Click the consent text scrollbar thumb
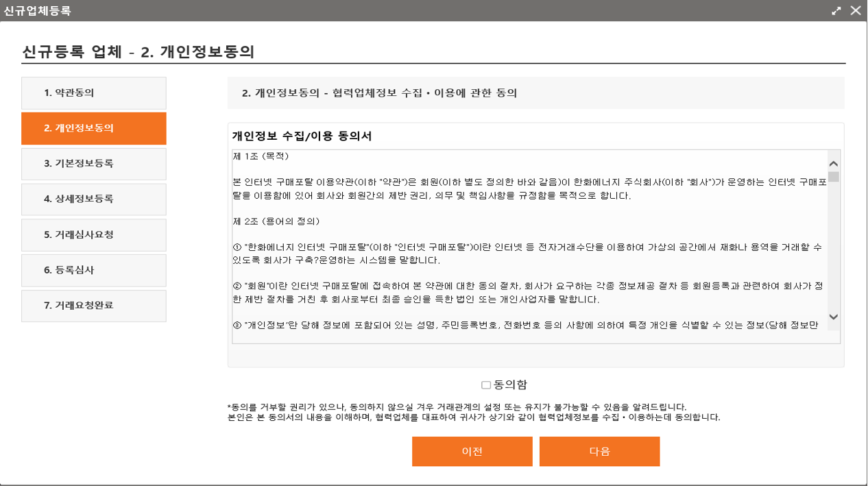The image size is (868, 486). pyautogui.click(x=834, y=177)
